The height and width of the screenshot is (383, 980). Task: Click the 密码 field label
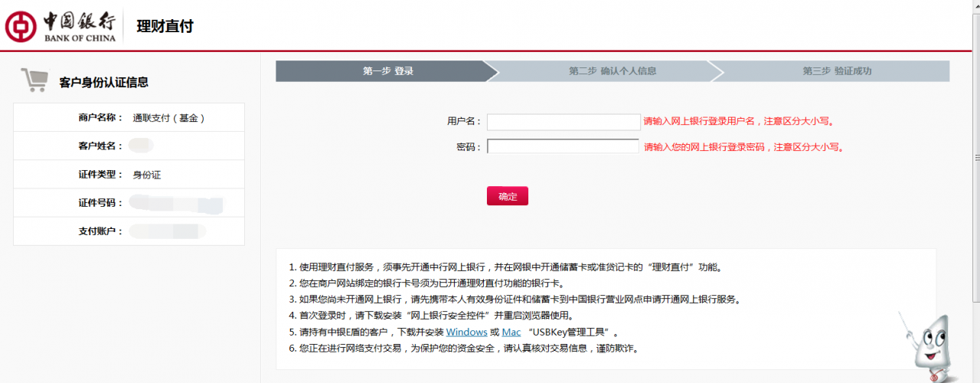tap(469, 147)
